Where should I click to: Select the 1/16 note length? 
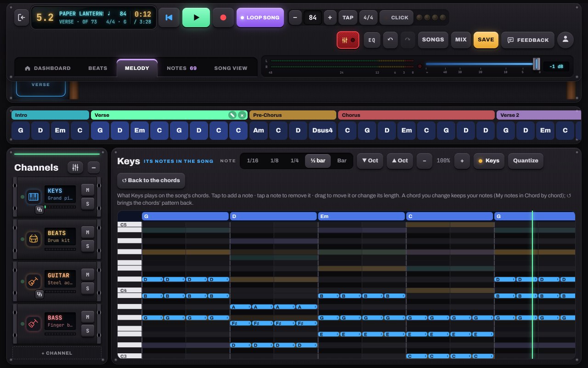point(253,161)
